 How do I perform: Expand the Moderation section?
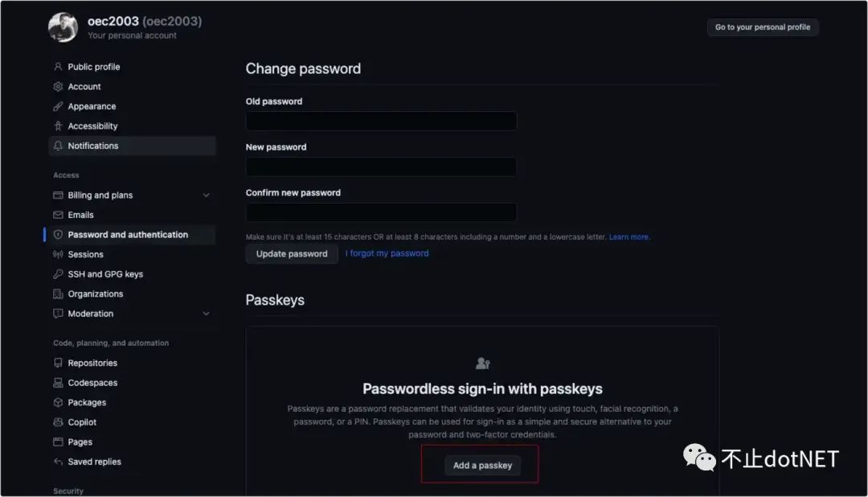coord(204,314)
